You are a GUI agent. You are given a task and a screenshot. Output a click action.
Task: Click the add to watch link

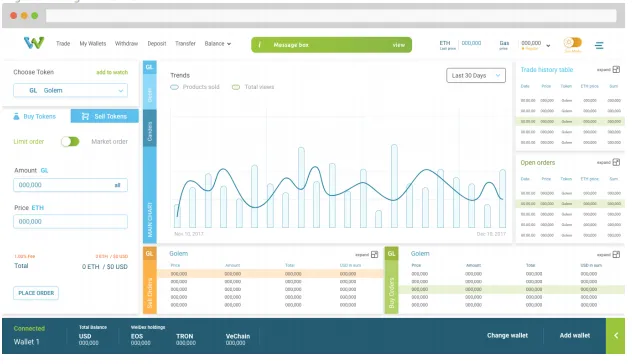coord(112,72)
